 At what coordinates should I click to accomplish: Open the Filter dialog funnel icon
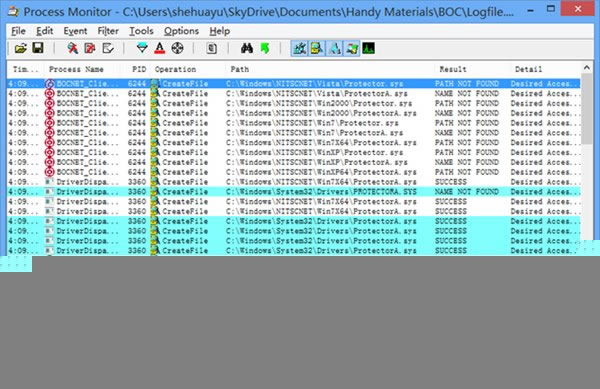point(142,48)
